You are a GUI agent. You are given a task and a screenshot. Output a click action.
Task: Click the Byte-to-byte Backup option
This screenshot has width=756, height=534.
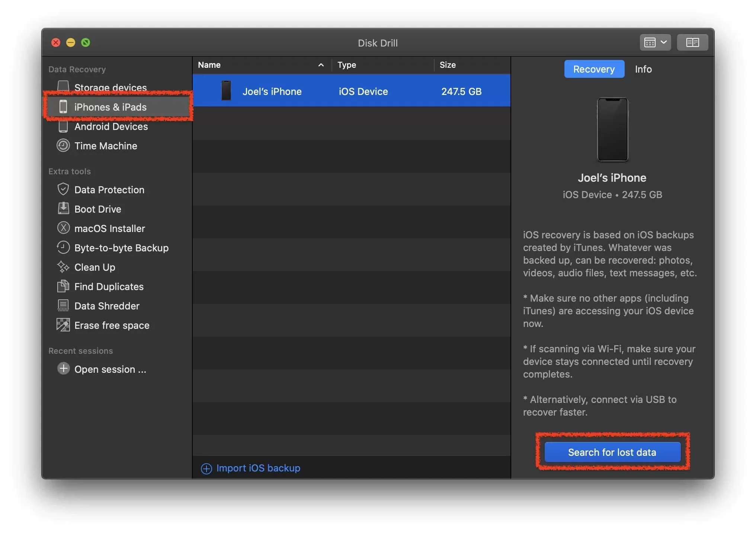coord(121,247)
